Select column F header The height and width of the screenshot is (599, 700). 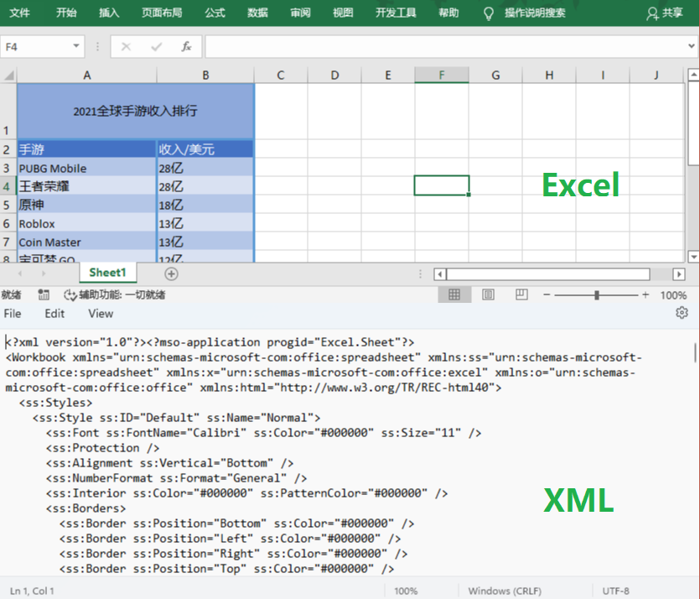pyautogui.click(x=442, y=75)
